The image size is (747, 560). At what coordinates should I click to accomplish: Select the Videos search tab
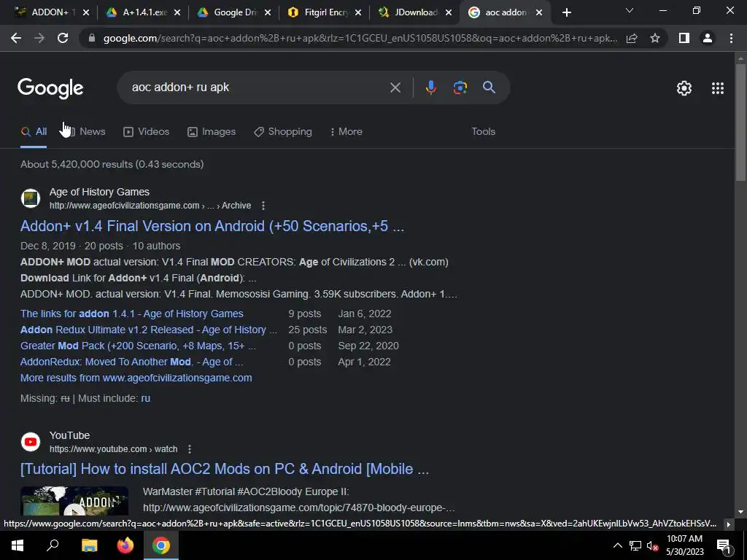(x=146, y=131)
